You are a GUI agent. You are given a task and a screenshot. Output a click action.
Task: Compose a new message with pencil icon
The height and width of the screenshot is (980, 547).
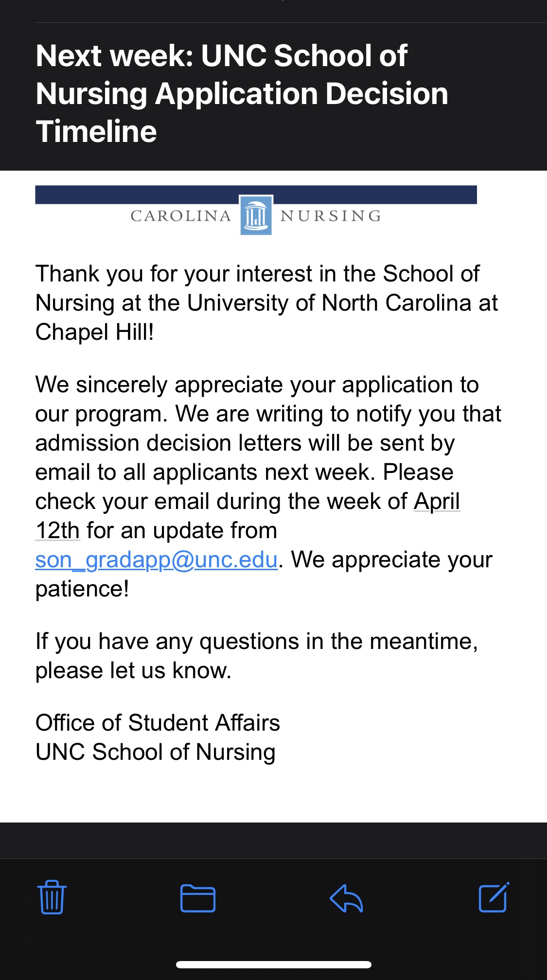[x=494, y=897]
